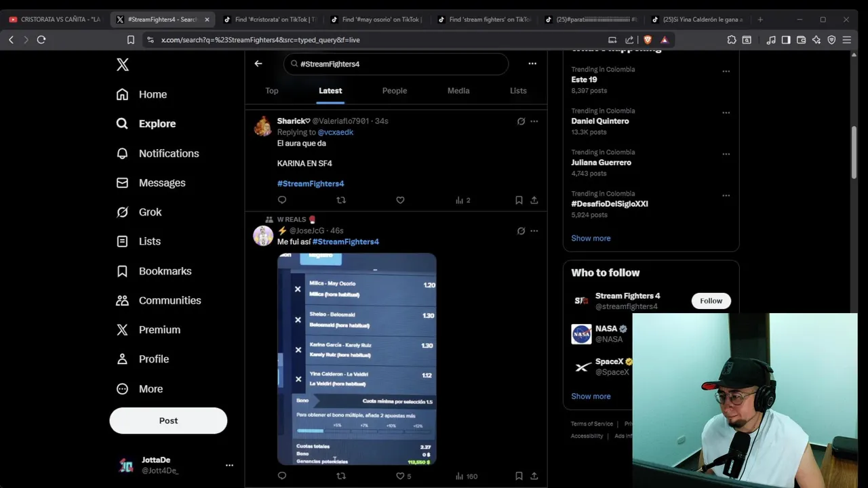Repost Sharick's post

coord(341,200)
